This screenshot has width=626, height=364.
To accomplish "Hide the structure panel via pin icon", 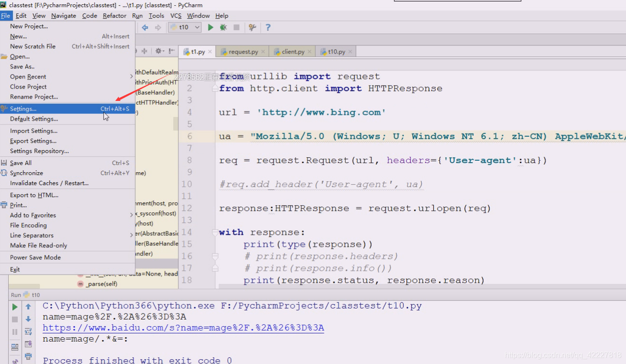I will [171, 51].
